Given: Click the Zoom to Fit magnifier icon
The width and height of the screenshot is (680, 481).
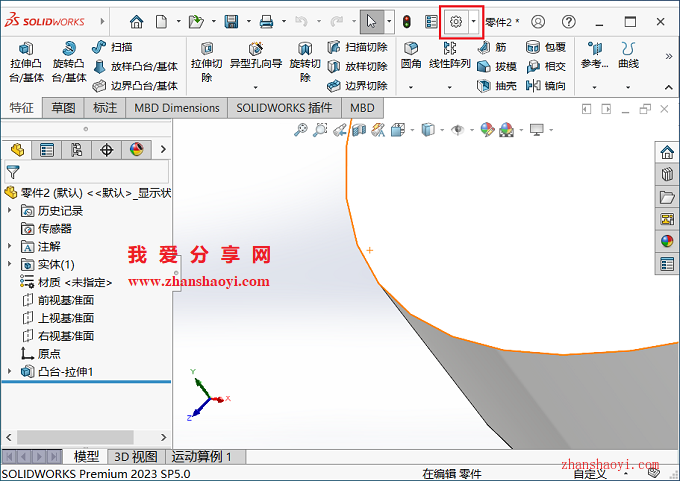Looking at the screenshot, I should tap(301, 130).
